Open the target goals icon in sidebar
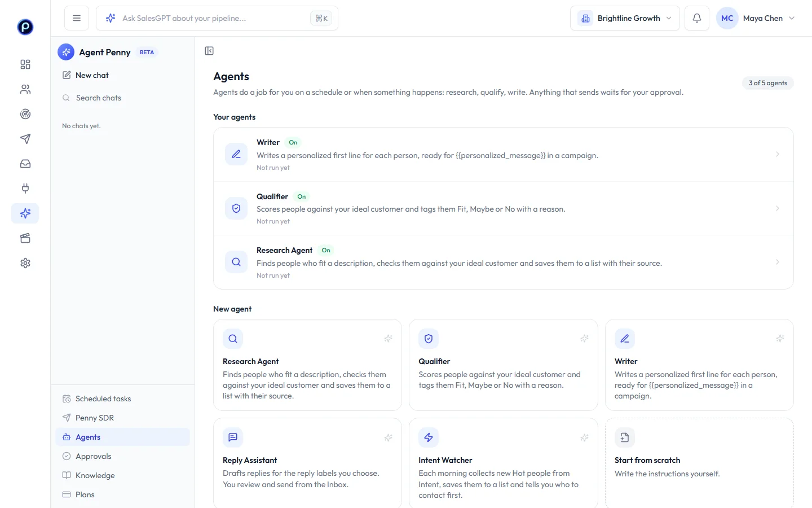Viewport: 812px width, 508px height. 25,114
